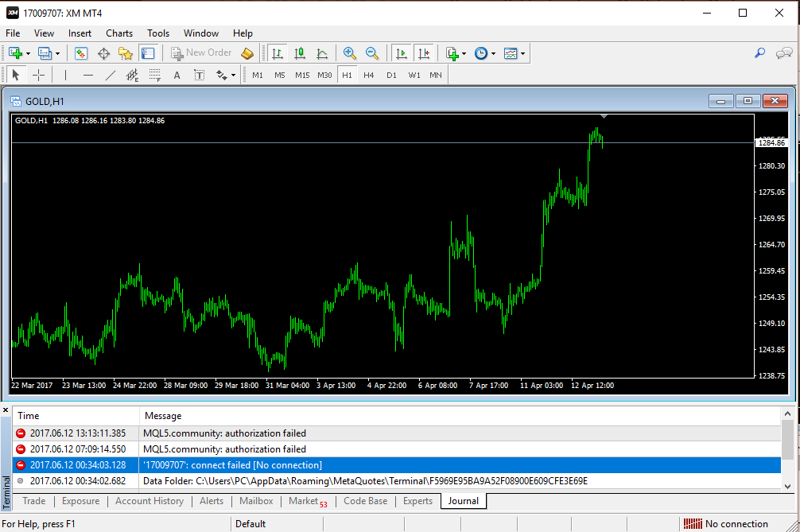Select the Crosshair tool

pyautogui.click(x=39, y=75)
